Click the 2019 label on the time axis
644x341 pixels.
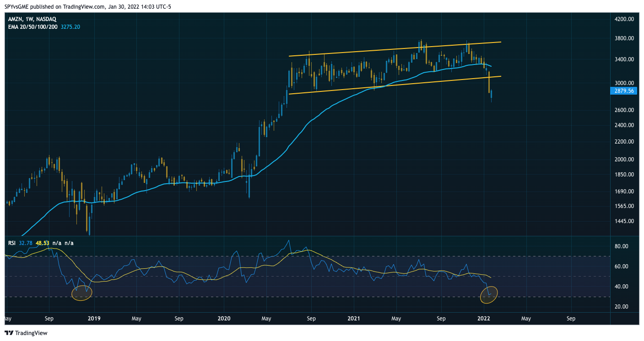(x=94, y=318)
